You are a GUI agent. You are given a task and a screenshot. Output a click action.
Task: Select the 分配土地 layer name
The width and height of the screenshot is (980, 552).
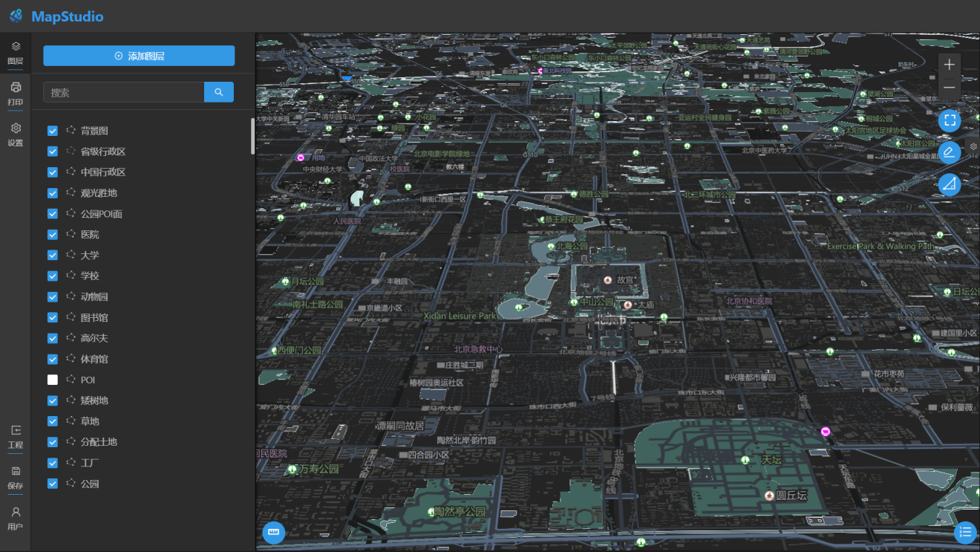tap(99, 442)
